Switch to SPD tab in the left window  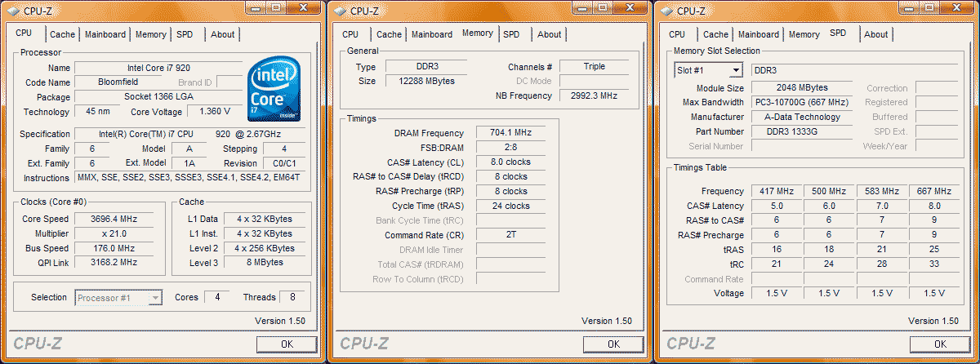[x=185, y=34]
